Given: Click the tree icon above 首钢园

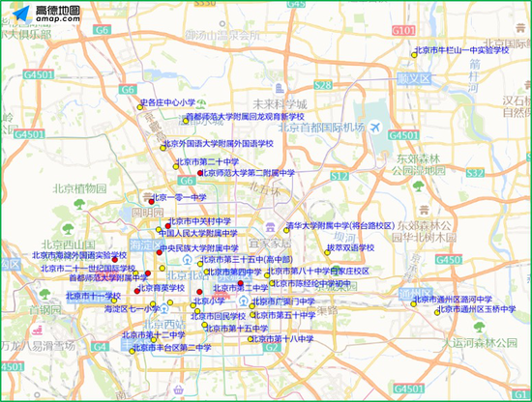Looking at the screenshot, I should coord(44,294).
